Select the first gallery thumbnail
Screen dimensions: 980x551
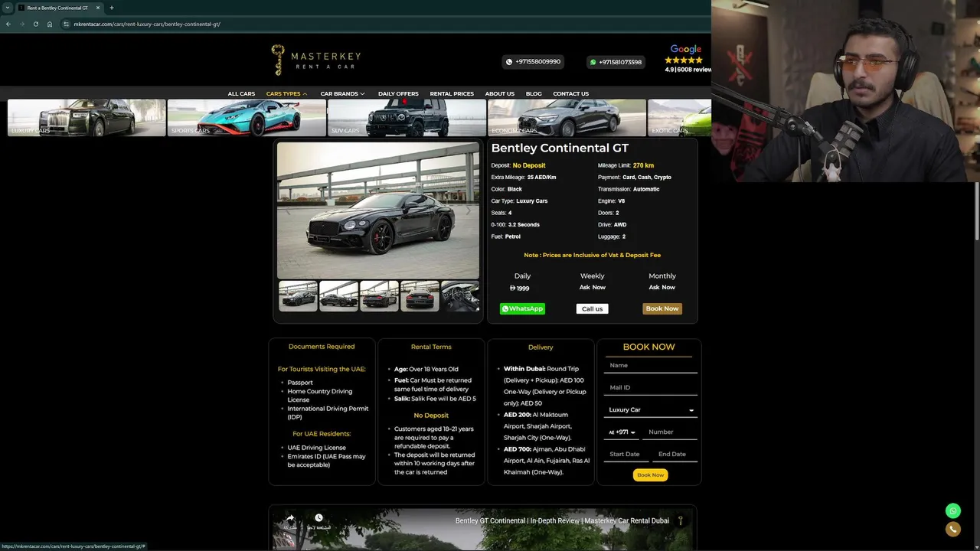(298, 296)
